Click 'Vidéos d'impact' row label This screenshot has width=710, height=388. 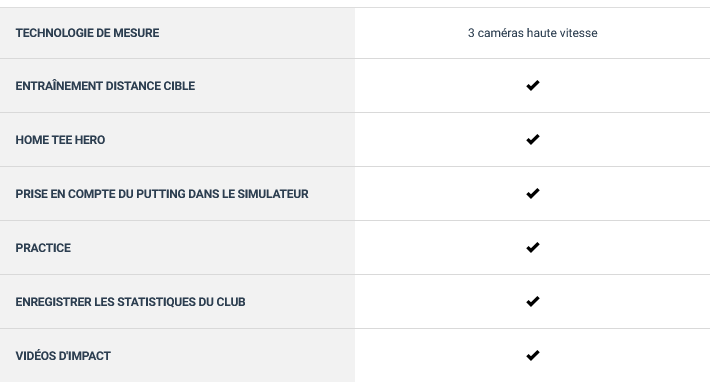[x=63, y=356]
